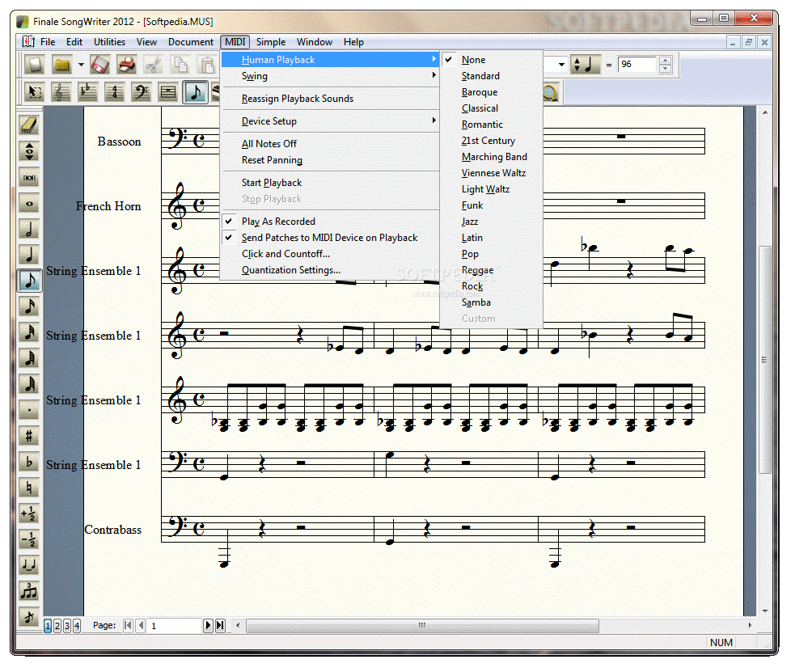Image resolution: width=795 pixels, height=672 pixels.
Task: Activate the Simple Entry eighth-note tool in the top toolbar
Action: coord(195,92)
